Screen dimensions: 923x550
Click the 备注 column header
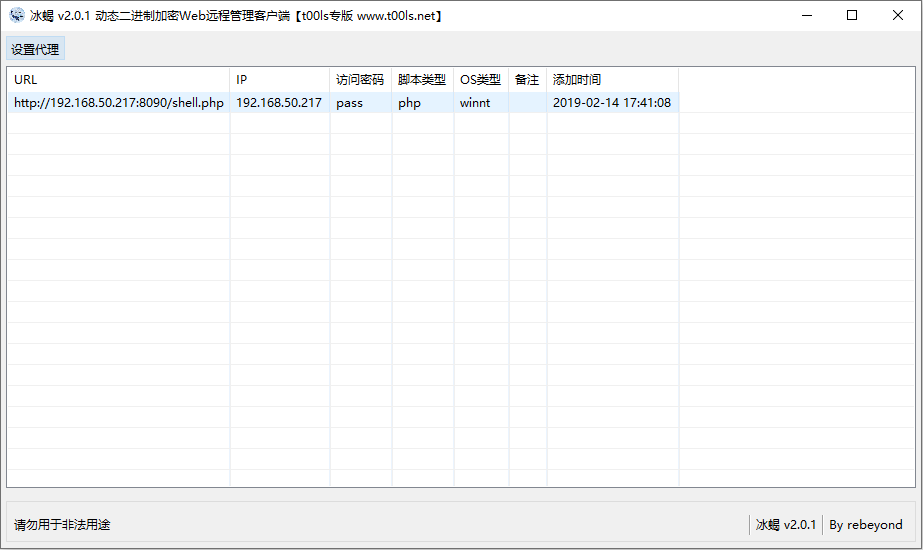click(527, 80)
